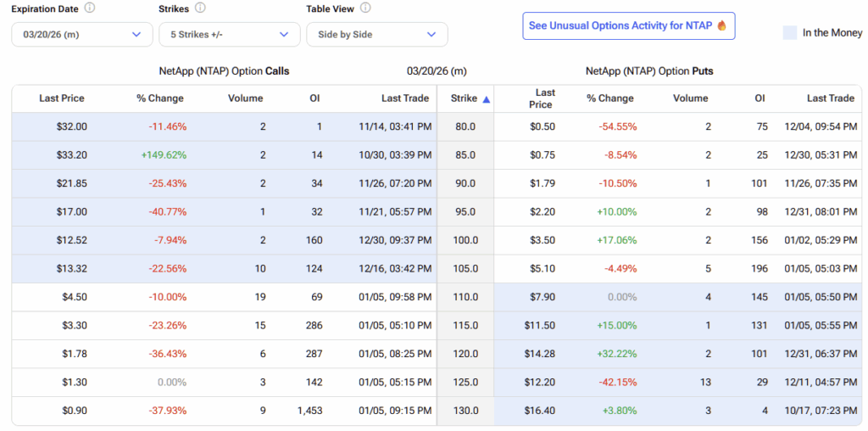This screenshot has width=868, height=431.
Task: Click the fire icon on Unusual Options button
Action: pyautogui.click(x=721, y=26)
